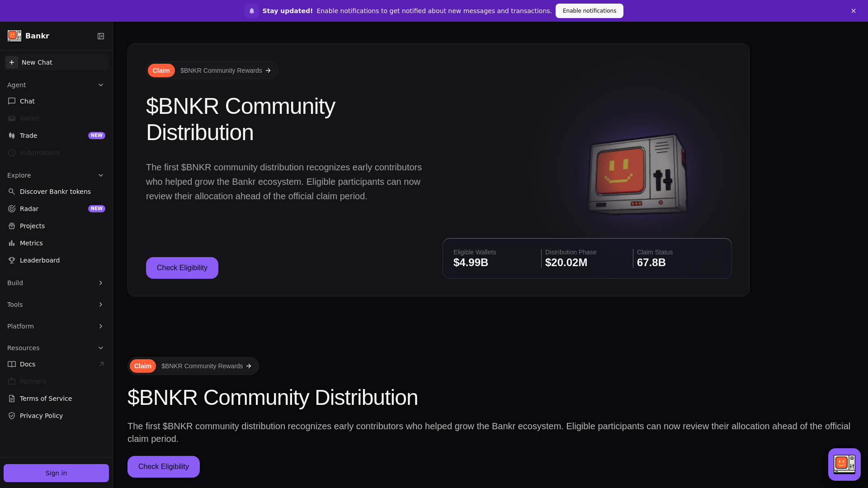Click the Trade candlestick icon

(12, 136)
